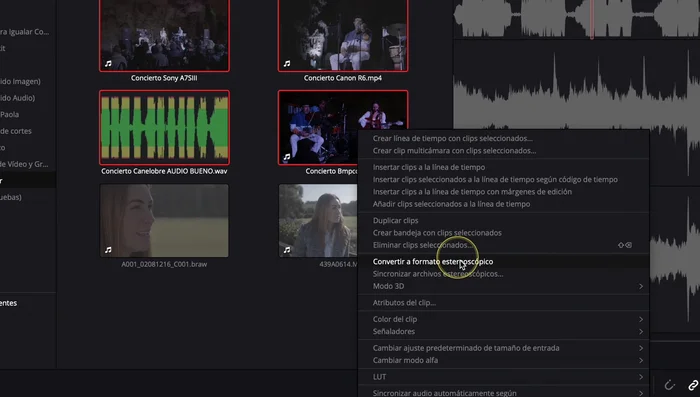Expand Modo 3D submenu
The height and width of the screenshot is (397, 700).
pos(503,286)
